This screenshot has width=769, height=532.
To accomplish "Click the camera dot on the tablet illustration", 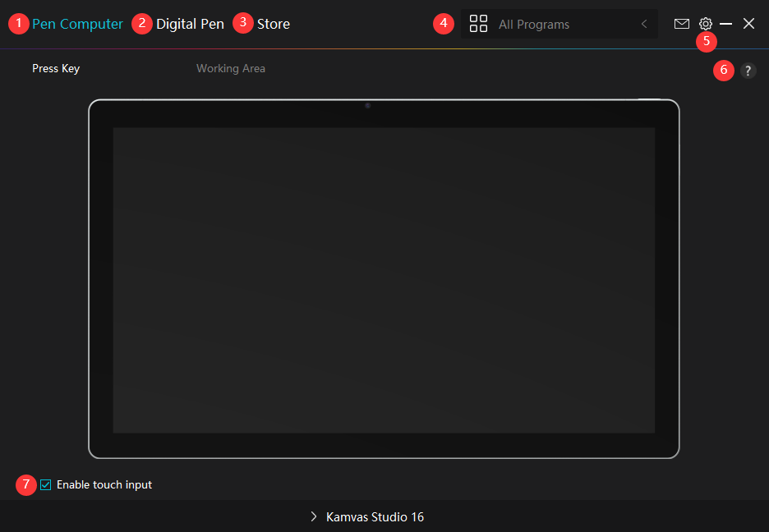I will [x=367, y=105].
